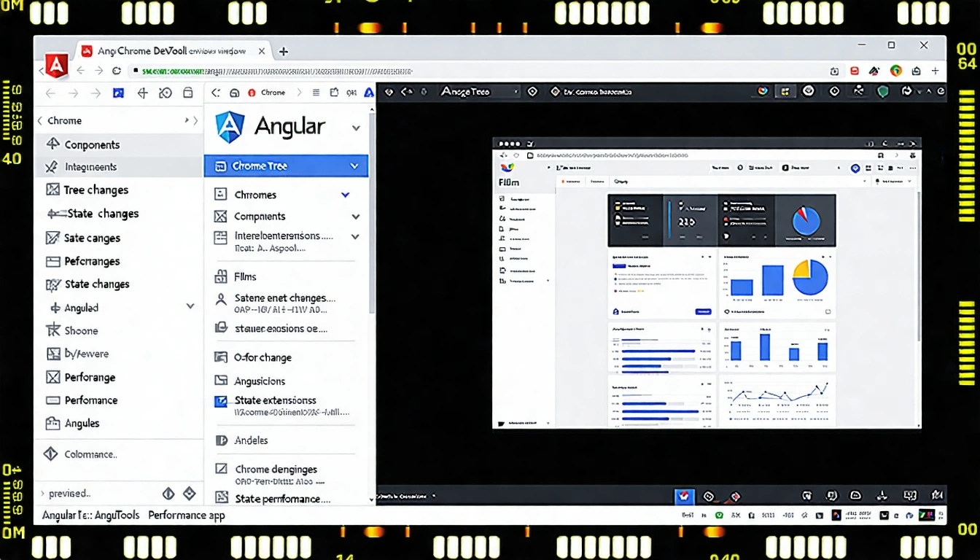Click the yellow-blue pie chart in dashboard preview
Screen dimensions: 980x560
coord(809,278)
